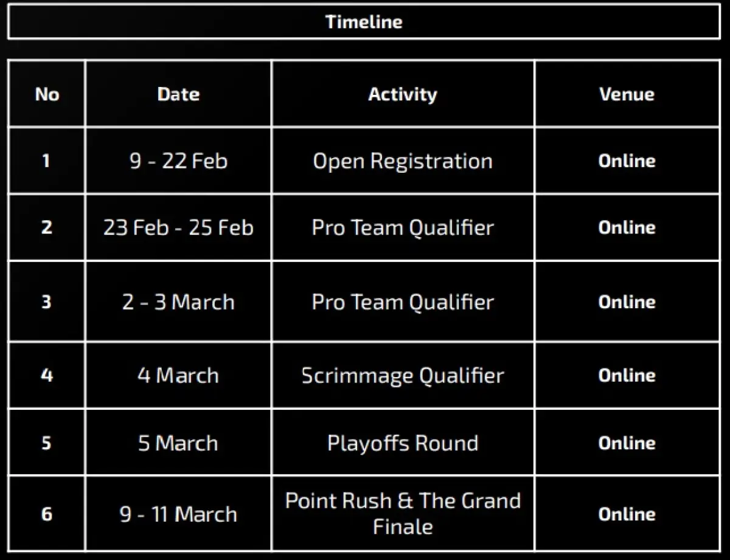The width and height of the screenshot is (730, 560).
Task: Select the 23 Feb - 25 Feb date cell
Action: coord(178,227)
